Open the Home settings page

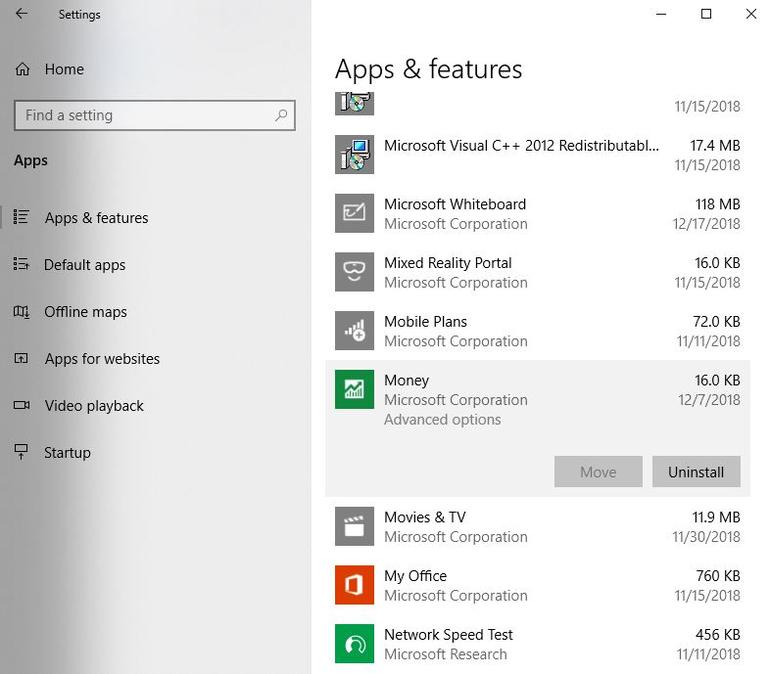64,69
